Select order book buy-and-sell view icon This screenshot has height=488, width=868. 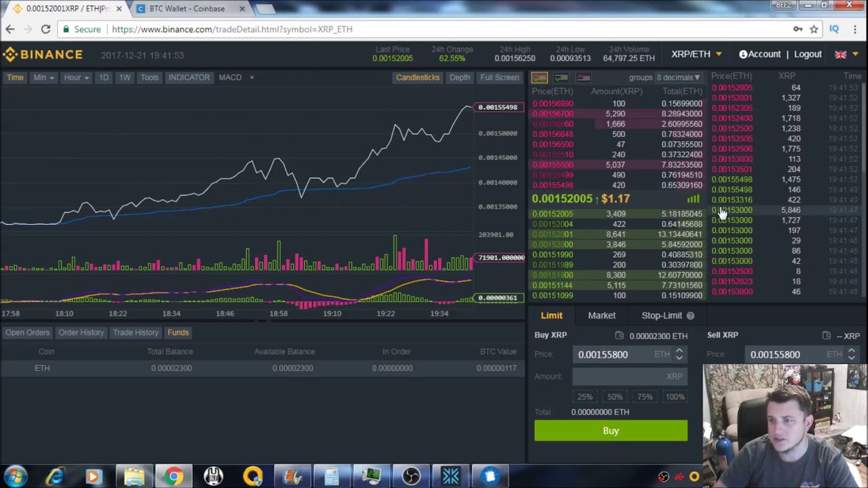click(x=539, y=77)
